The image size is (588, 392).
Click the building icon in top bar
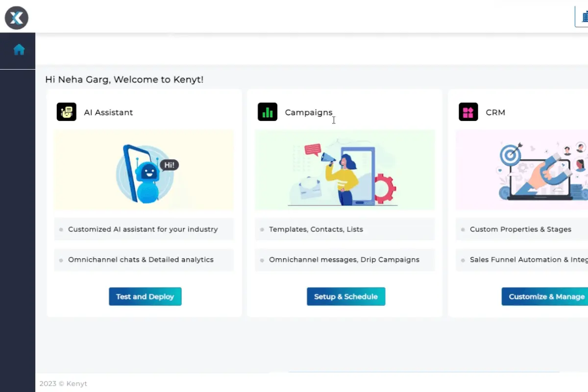(x=583, y=17)
